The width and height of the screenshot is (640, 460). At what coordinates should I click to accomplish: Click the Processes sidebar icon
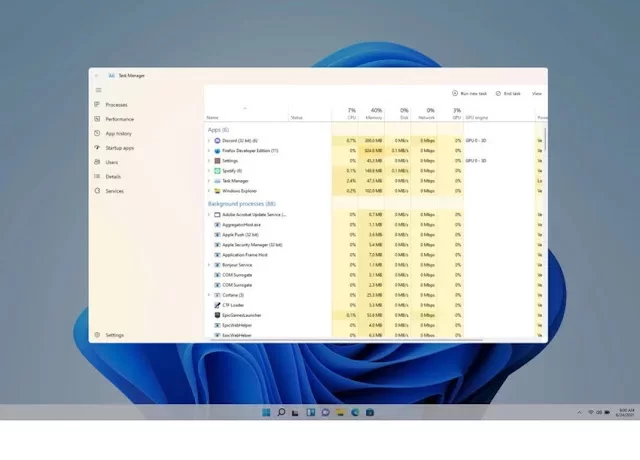click(x=97, y=104)
